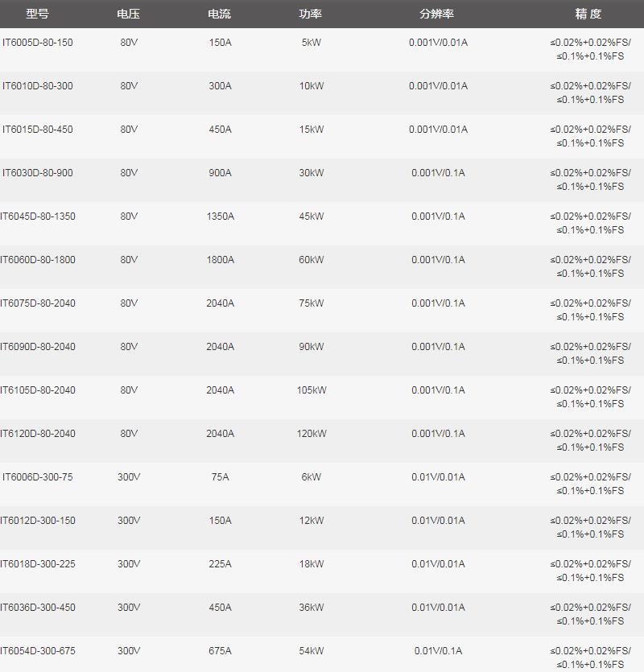This screenshot has width=644, height=672.
Task: Click the 分辨率 column header
Action: [x=437, y=14]
